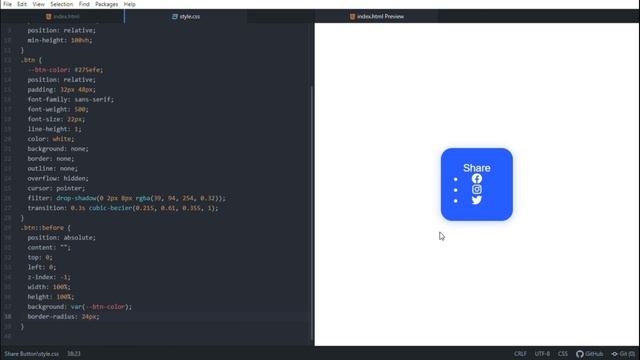
Task: Click the .btn::before selector line
Action: coord(45,228)
